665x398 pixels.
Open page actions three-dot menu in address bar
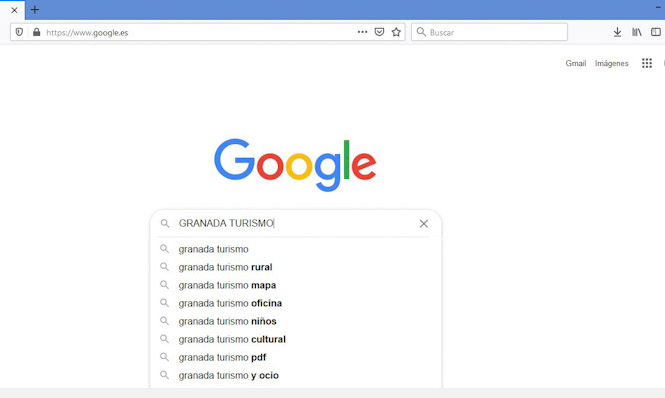(x=362, y=32)
